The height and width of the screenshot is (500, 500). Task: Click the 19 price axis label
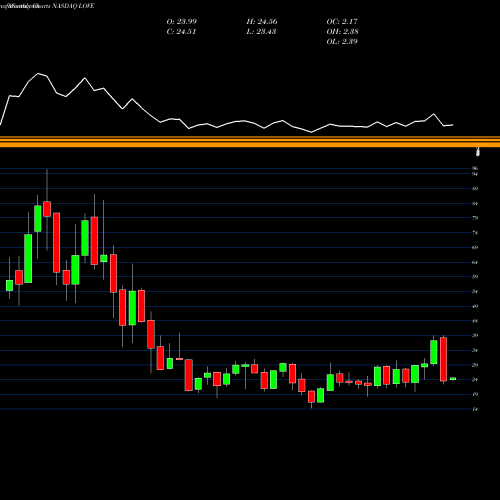coord(475,394)
